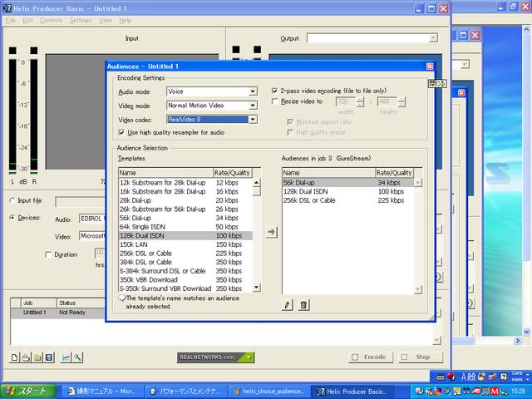Select 256k DSL or Cable audience in job
This screenshot has width=532, height=399.
(x=347, y=200)
